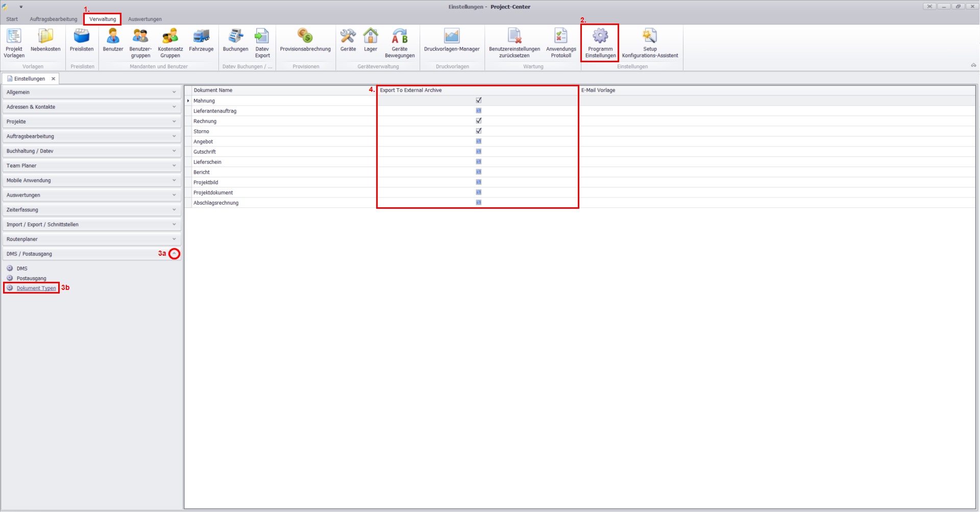Open the Dokument Typen link
Screen dimensions: 980x512
36,288
